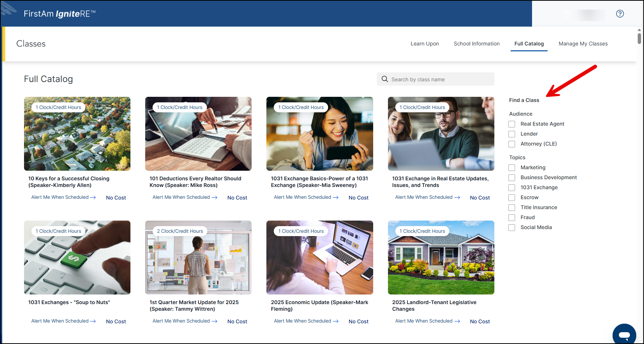Click the search magnifying glass icon
Viewport: 644px width, 344px height.
point(385,79)
